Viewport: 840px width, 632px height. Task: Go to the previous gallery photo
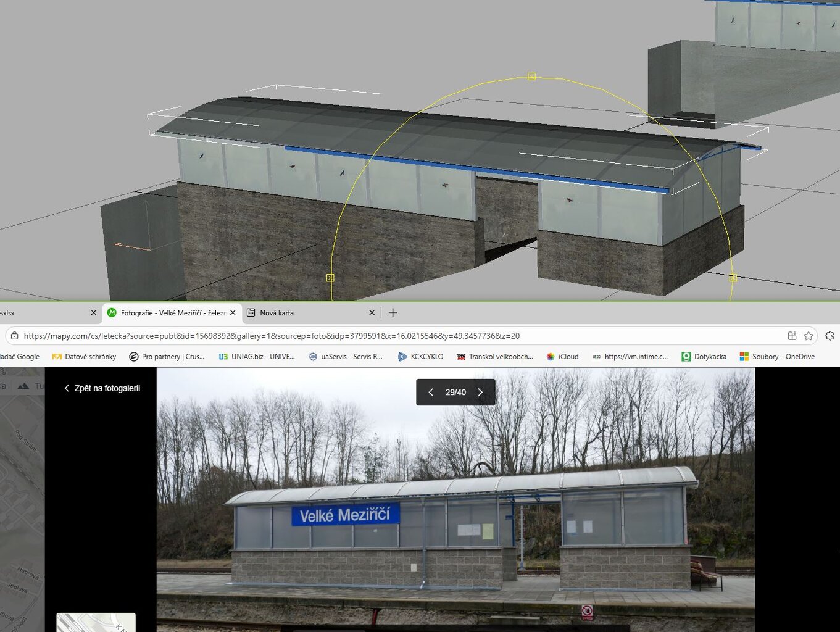pos(431,393)
